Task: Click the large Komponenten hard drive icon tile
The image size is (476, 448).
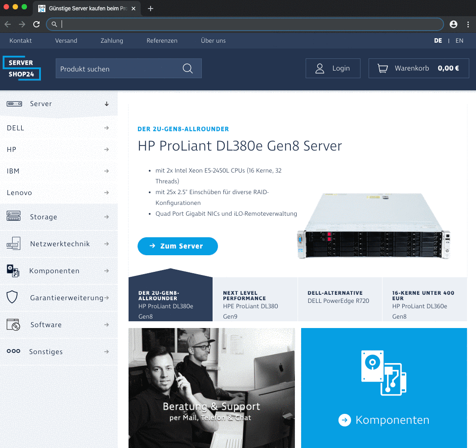Action: (384, 373)
